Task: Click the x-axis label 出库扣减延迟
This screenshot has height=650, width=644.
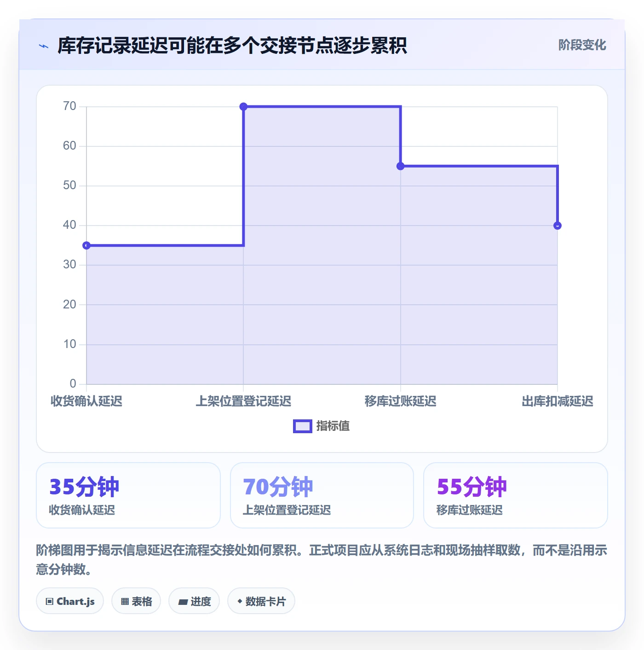Action: pyautogui.click(x=558, y=401)
